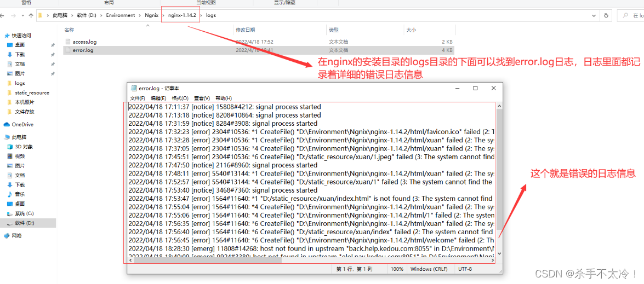Click the logs breadcrumb segment

tap(210, 15)
